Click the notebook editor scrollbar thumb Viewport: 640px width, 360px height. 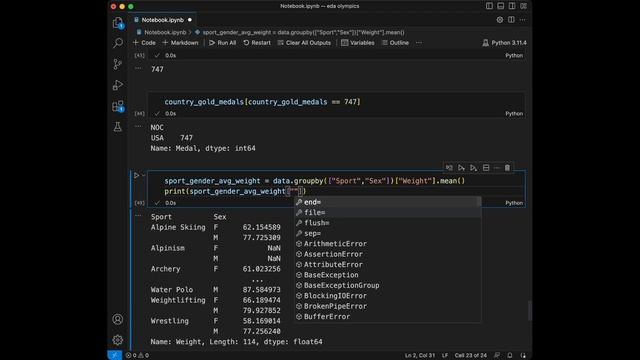coord(530,311)
